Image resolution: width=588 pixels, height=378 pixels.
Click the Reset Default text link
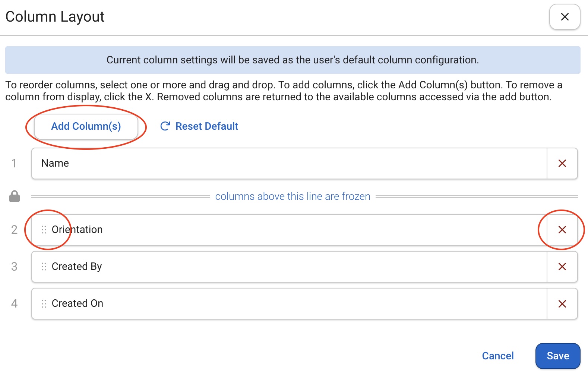tap(207, 126)
